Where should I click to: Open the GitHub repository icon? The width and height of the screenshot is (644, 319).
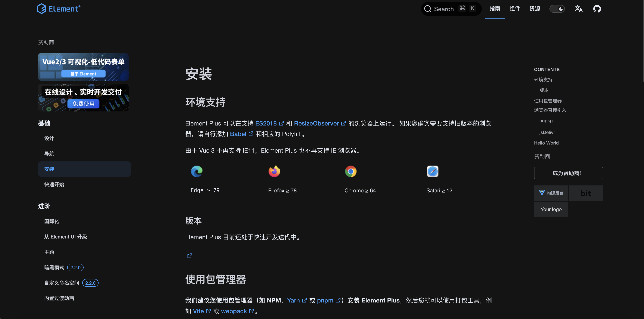[597, 9]
